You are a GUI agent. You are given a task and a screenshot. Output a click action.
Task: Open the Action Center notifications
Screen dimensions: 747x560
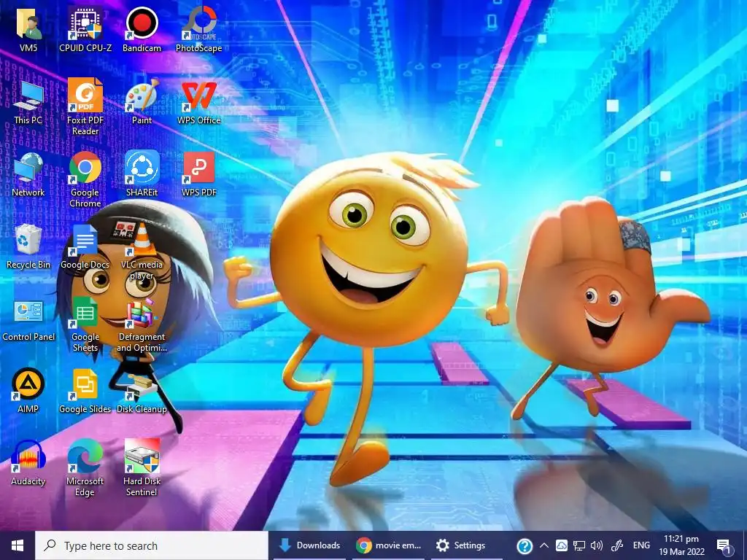724,545
